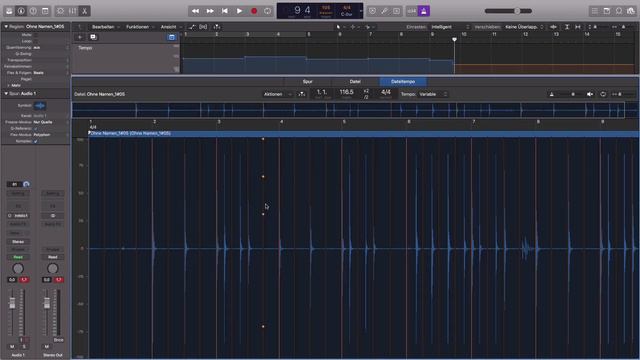Toggle the blue global tracks button

[x=171, y=37]
